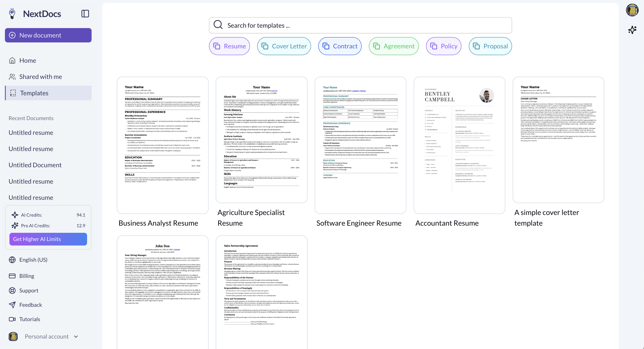The image size is (644, 349).
Task: Select the Resume filter tab
Action: click(229, 46)
